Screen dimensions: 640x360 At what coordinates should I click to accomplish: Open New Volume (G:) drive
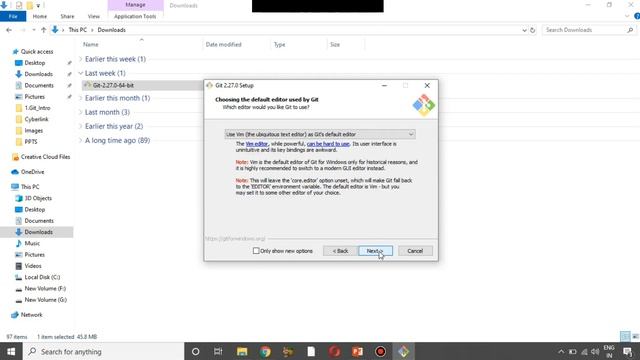pyautogui.click(x=45, y=300)
